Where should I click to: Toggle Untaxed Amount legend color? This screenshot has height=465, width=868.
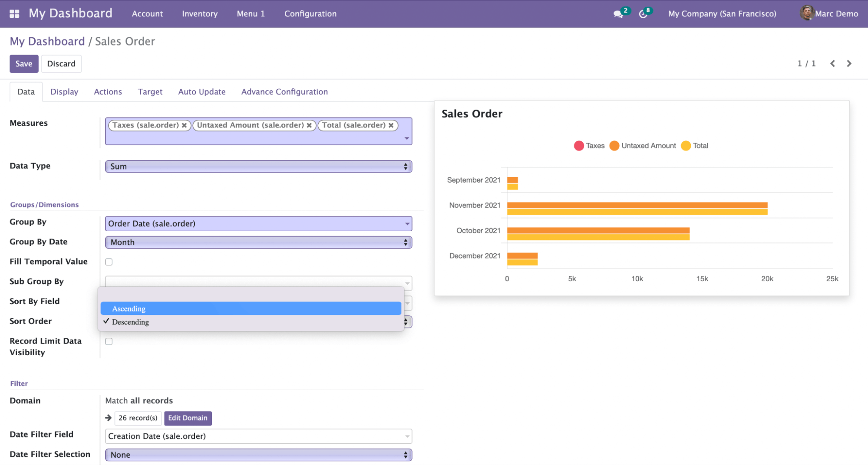[614, 146]
